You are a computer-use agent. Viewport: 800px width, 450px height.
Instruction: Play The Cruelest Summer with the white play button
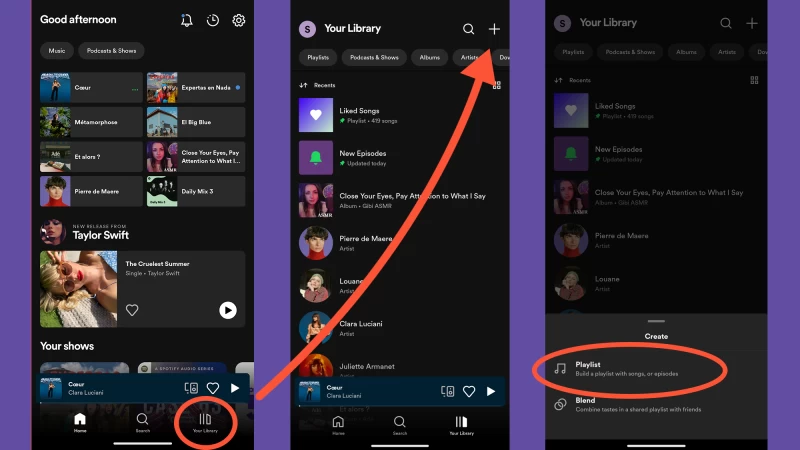[228, 311]
